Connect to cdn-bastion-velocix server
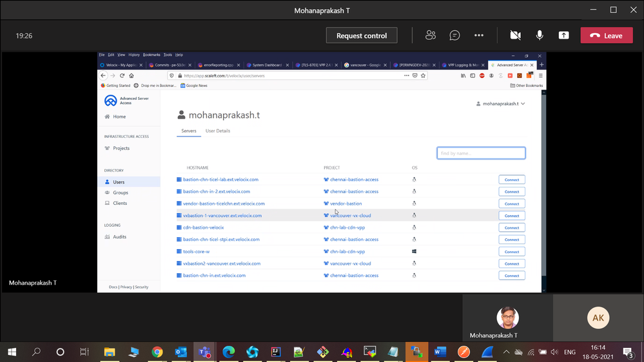This screenshot has width=644, height=362. tap(512, 227)
